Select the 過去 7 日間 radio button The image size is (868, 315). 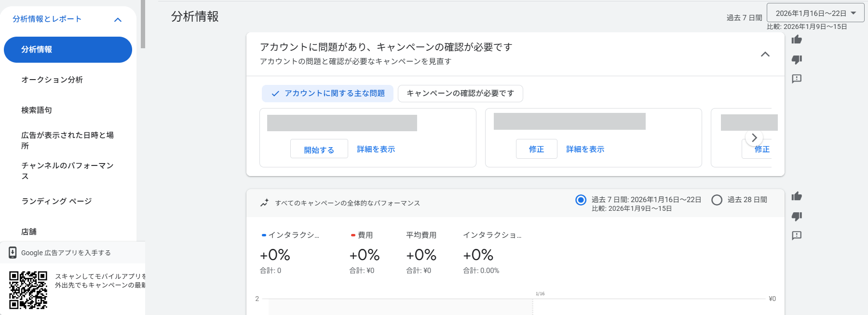pos(581,200)
